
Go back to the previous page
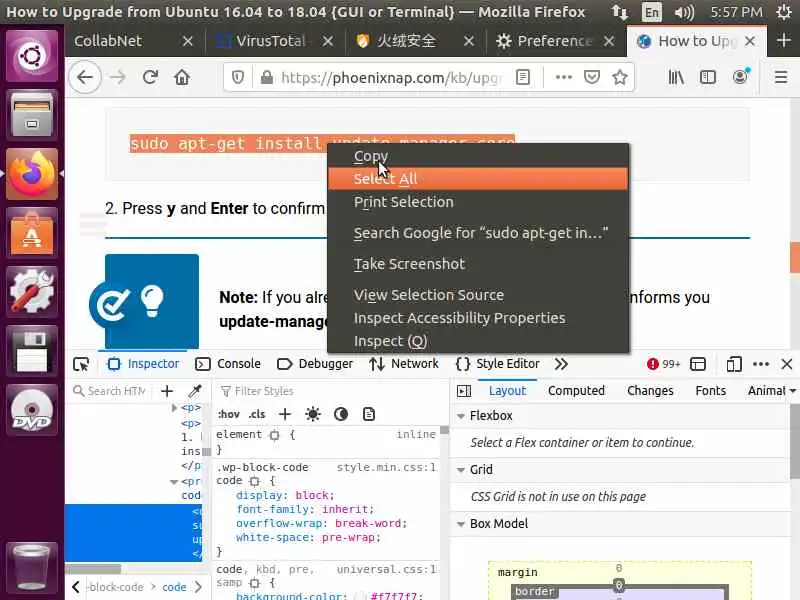[x=85, y=78]
